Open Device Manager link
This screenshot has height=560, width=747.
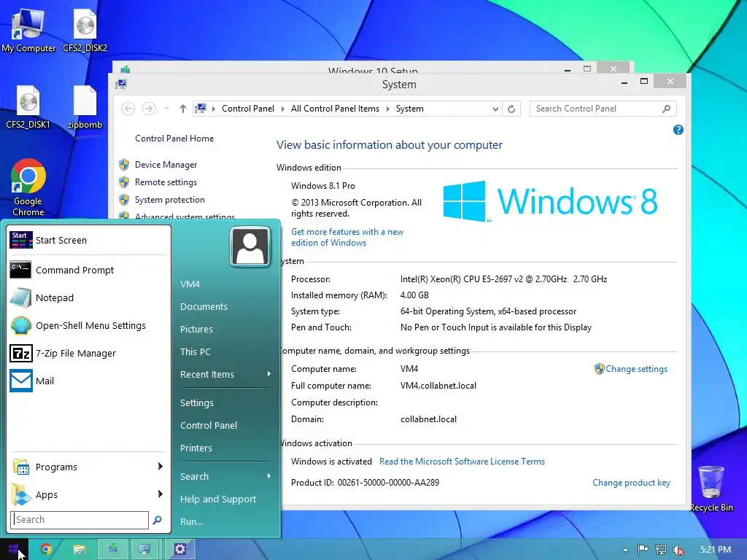tap(166, 165)
